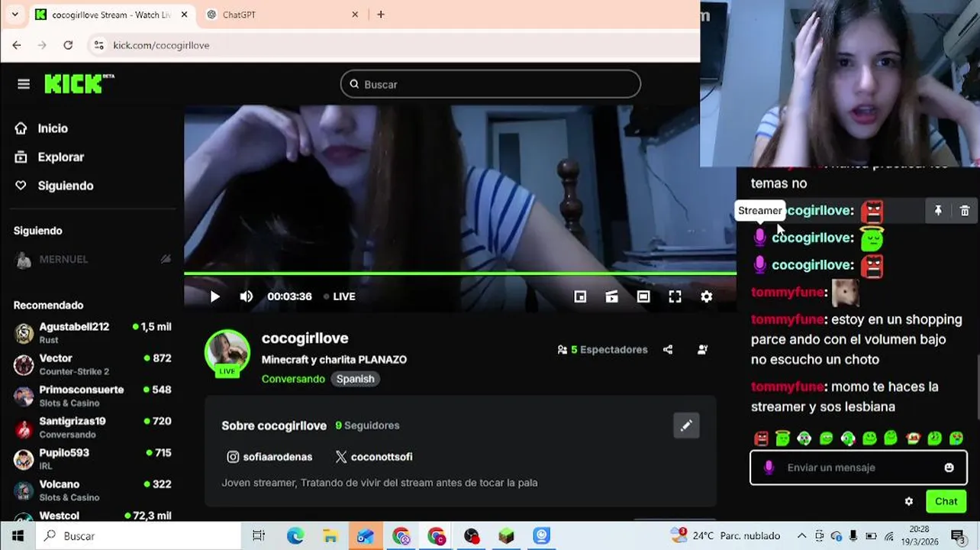
Task: Click the 9 Seguidores count
Action: tap(367, 425)
